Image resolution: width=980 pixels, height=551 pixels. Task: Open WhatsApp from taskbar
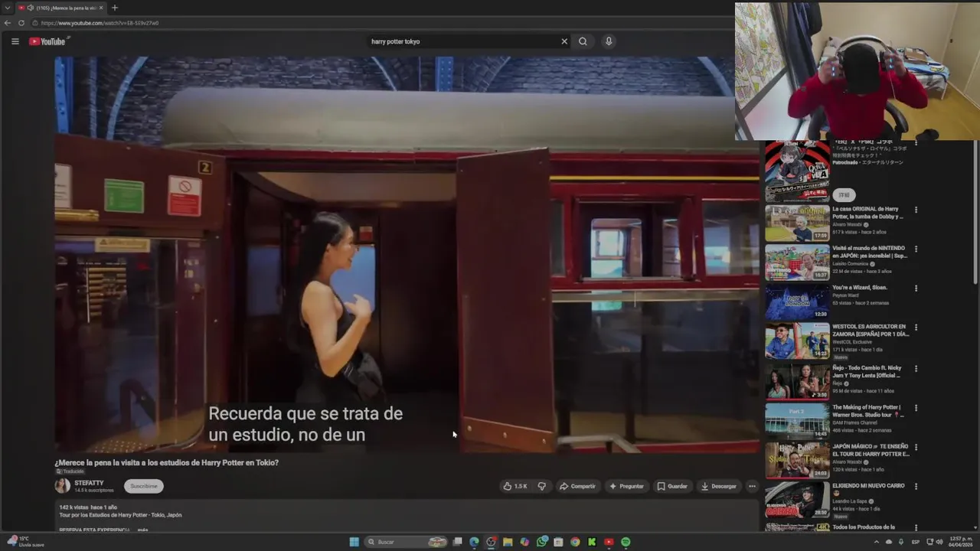(541, 542)
